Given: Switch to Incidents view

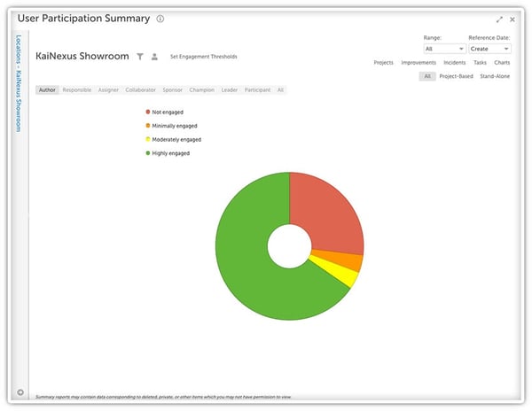Looking at the screenshot, I should tap(455, 63).
